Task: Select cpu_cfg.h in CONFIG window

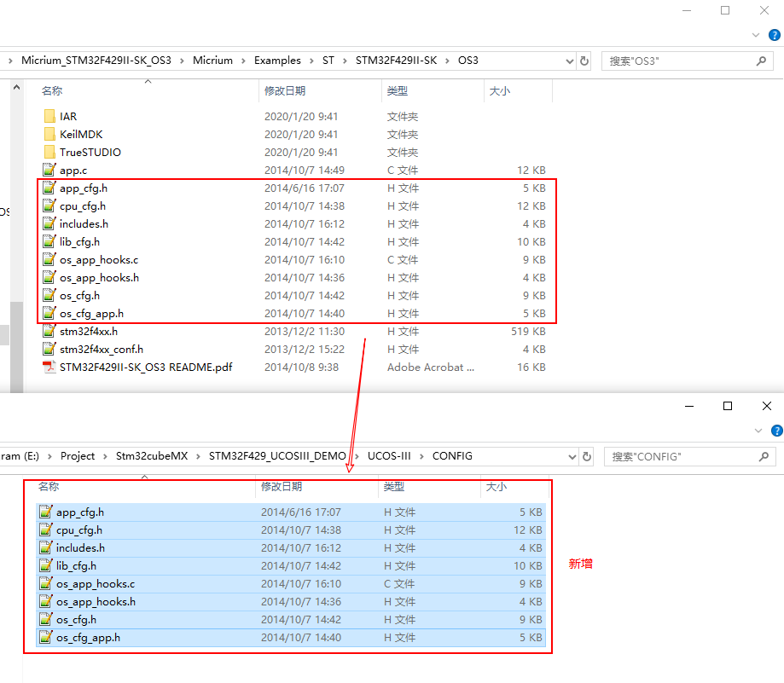Action: coord(291,530)
